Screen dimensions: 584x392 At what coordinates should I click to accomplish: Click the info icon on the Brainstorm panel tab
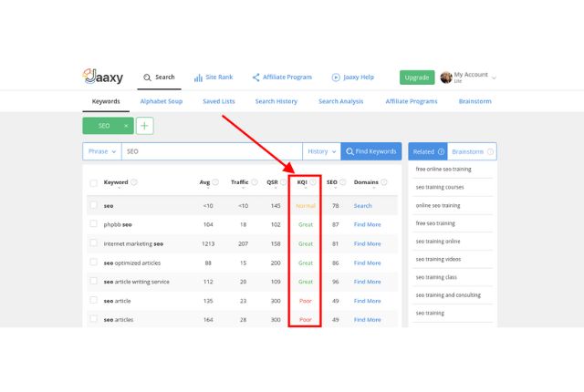point(491,151)
